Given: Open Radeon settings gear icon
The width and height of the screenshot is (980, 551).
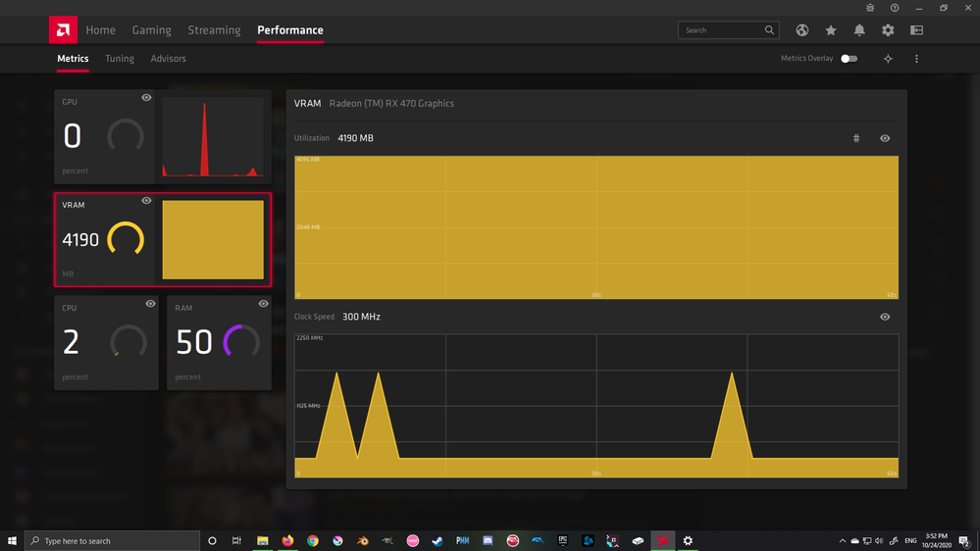Looking at the screenshot, I should pyautogui.click(x=888, y=30).
